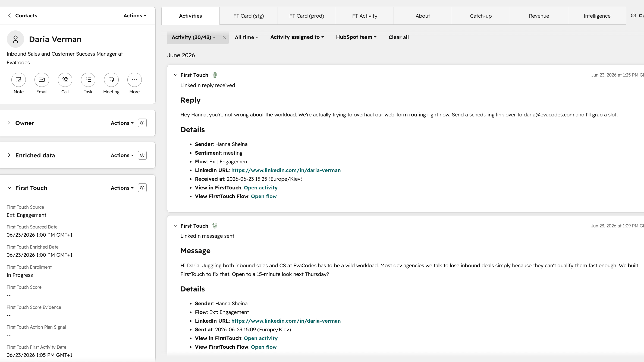644x362 pixels.
Task: Open the HubSpot team filter dropdown
Action: tap(356, 37)
